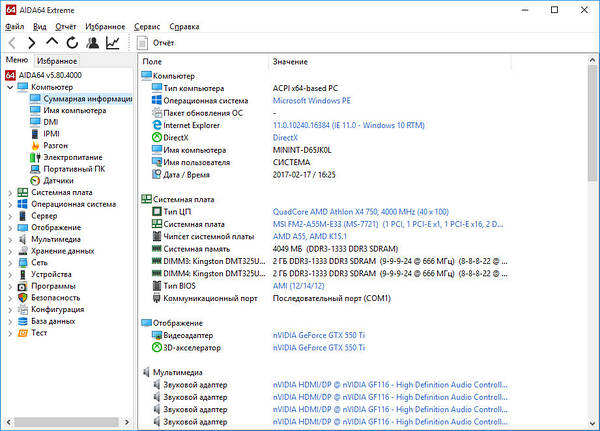Open the Видеоадаптер nVIDIA GeForce GTX 550 Ti link
The image size is (600, 431).
tap(319, 335)
